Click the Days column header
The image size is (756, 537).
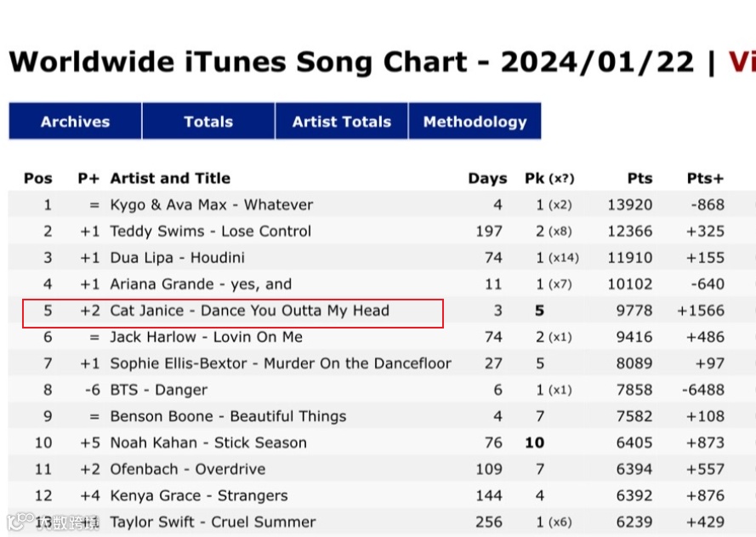point(487,179)
